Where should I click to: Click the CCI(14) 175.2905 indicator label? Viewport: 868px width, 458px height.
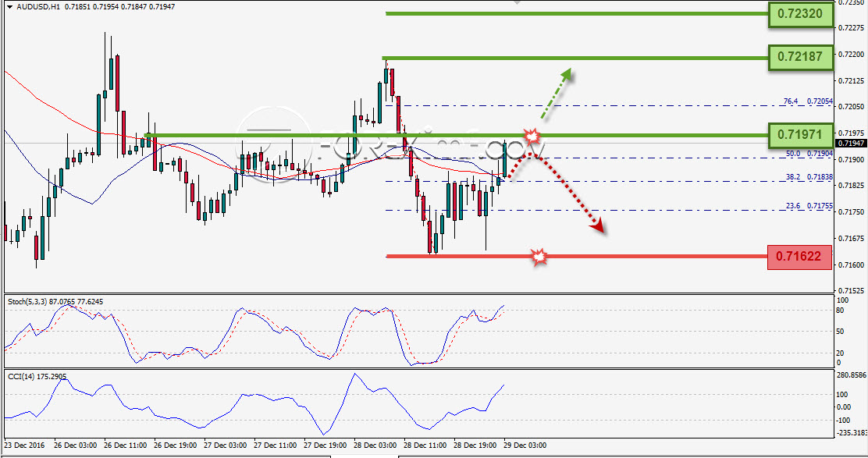click(x=37, y=377)
